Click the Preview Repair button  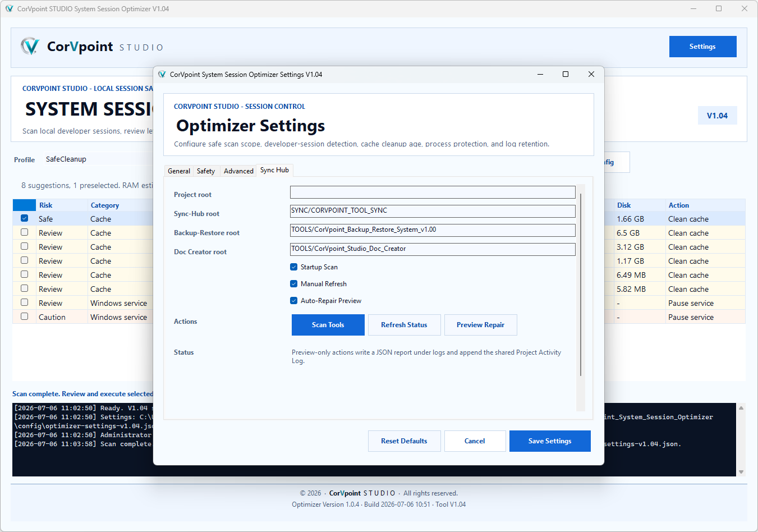pyautogui.click(x=480, y=325)
